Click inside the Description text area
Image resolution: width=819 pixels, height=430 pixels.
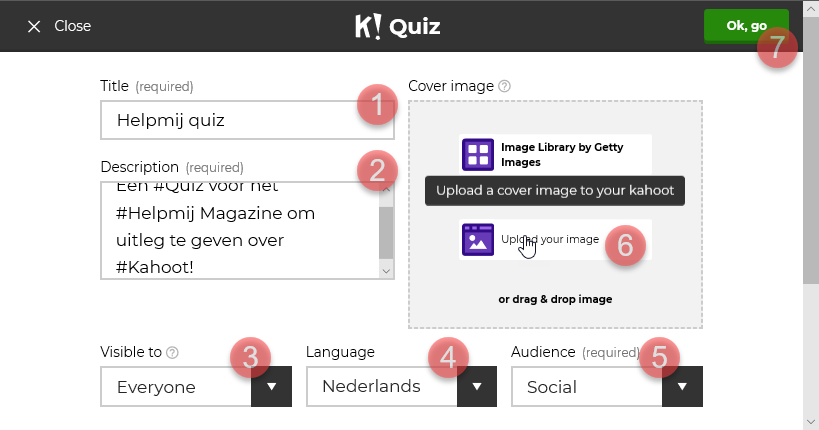pyautogui.click(x=240, y=230)
